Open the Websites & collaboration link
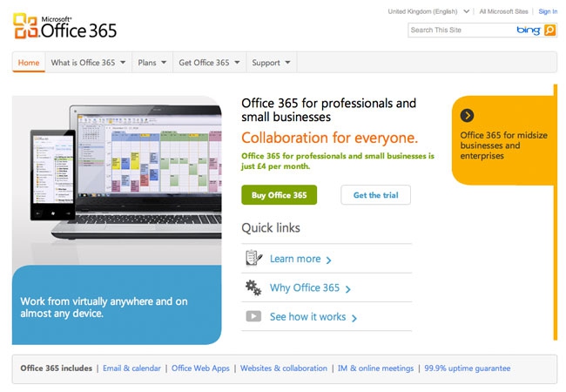The width and height of the screenshot is (566, 392). [x=284, y=368]
